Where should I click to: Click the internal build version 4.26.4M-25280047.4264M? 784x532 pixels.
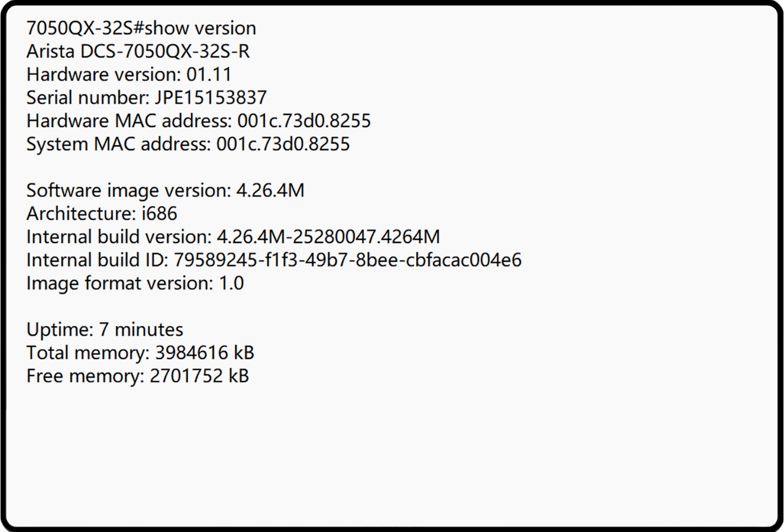point(328,237)
